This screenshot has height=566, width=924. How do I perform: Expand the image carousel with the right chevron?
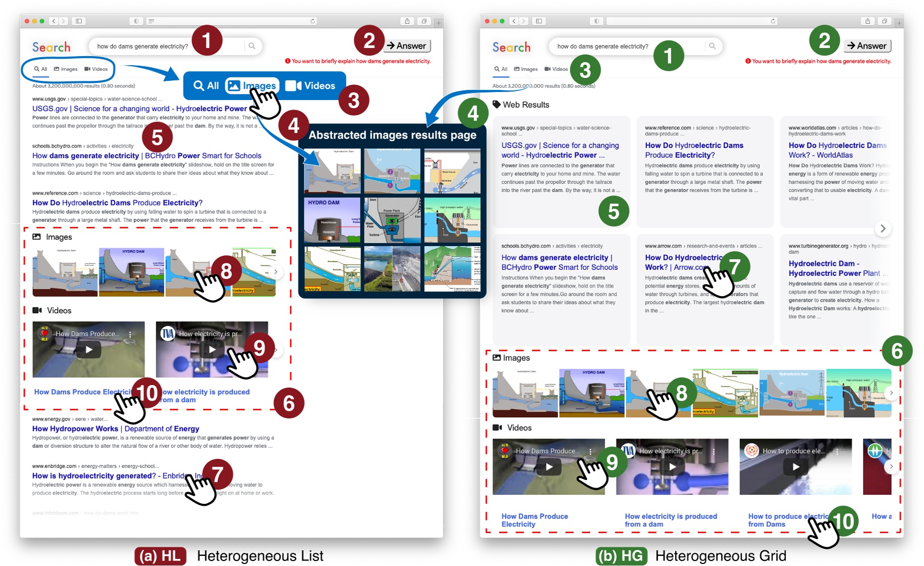276,271
